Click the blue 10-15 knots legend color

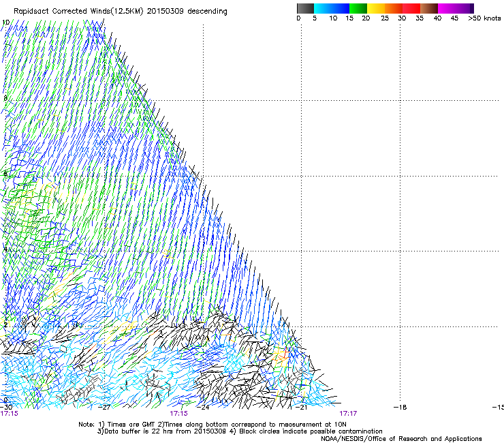click(x=341, y=8)
